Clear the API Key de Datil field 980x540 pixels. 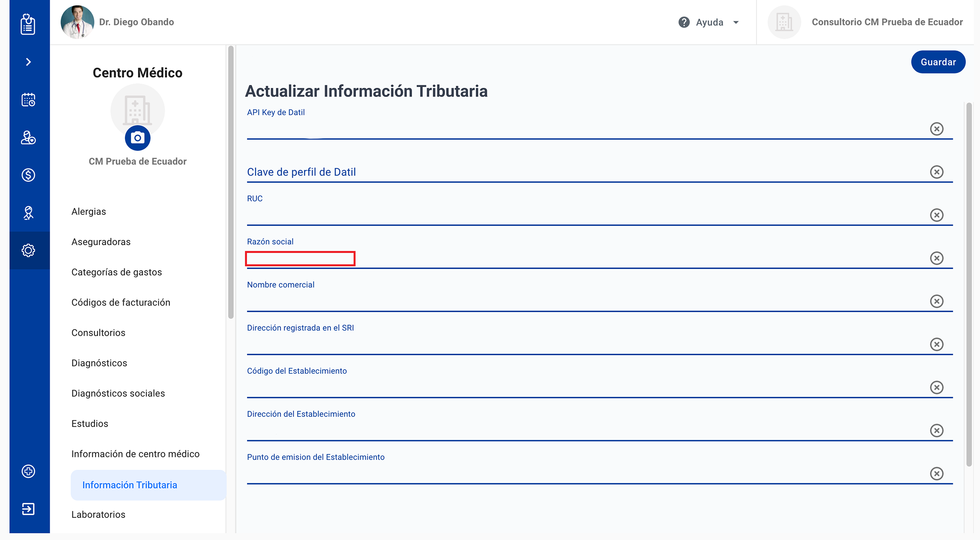(936, 129)
